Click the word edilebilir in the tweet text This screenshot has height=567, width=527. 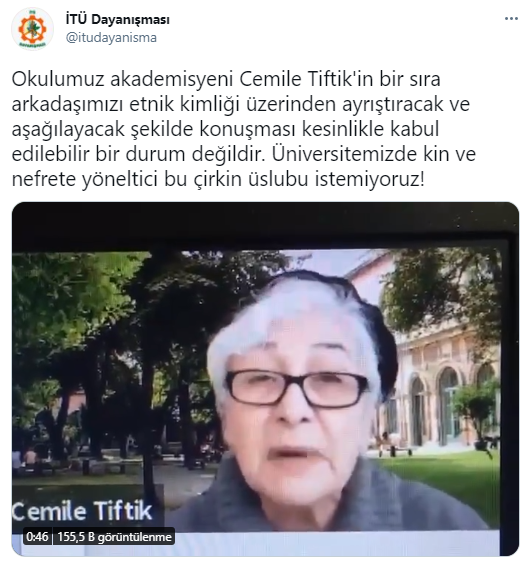(50, 154)
